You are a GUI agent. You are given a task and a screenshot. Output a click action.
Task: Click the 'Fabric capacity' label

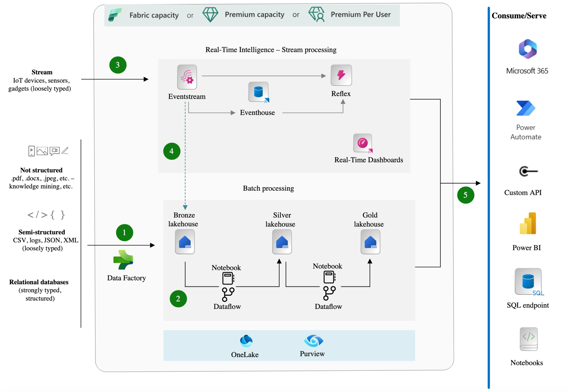coord(154,15)
